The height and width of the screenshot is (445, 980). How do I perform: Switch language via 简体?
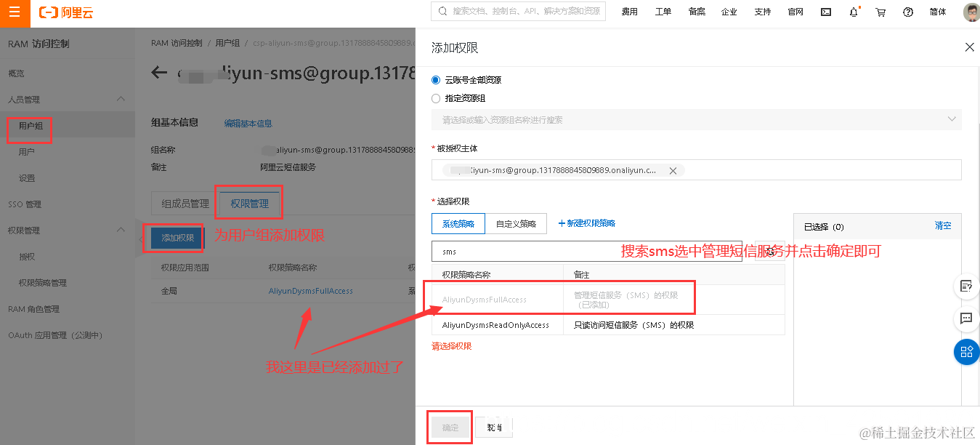pyautogui.click(x=938, y=12)
